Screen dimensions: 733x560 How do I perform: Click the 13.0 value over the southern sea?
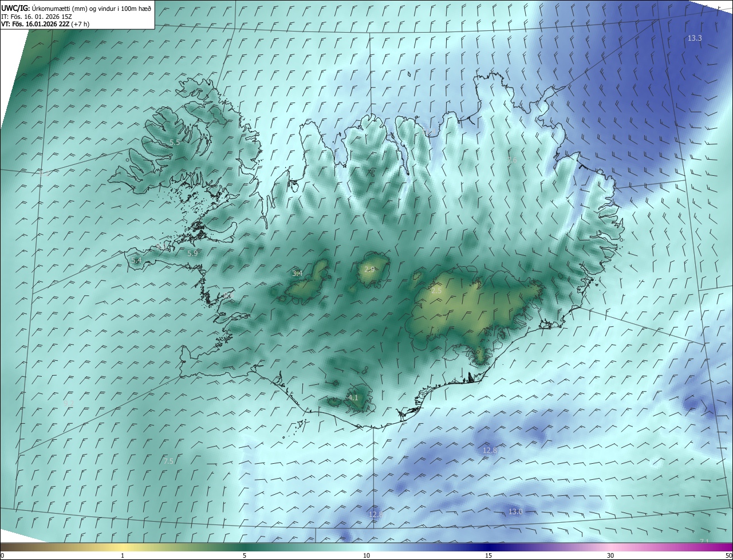[x=515, y=511]
